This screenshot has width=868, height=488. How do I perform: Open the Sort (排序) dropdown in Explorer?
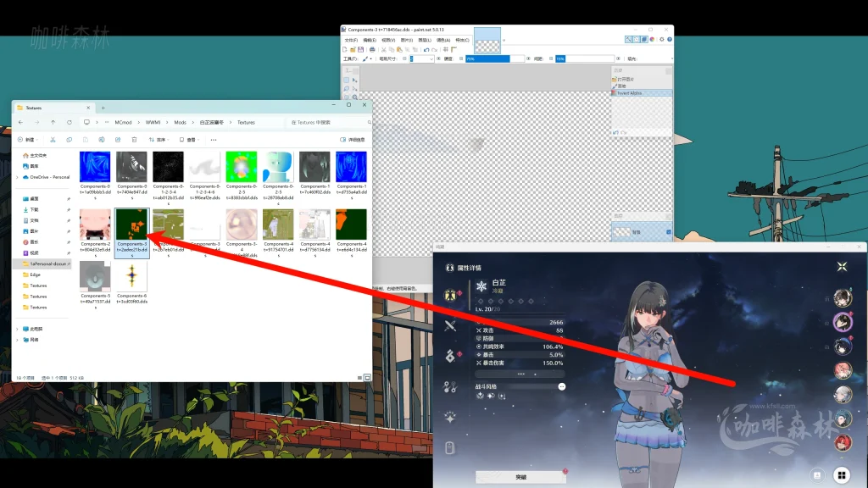point(159,140)
